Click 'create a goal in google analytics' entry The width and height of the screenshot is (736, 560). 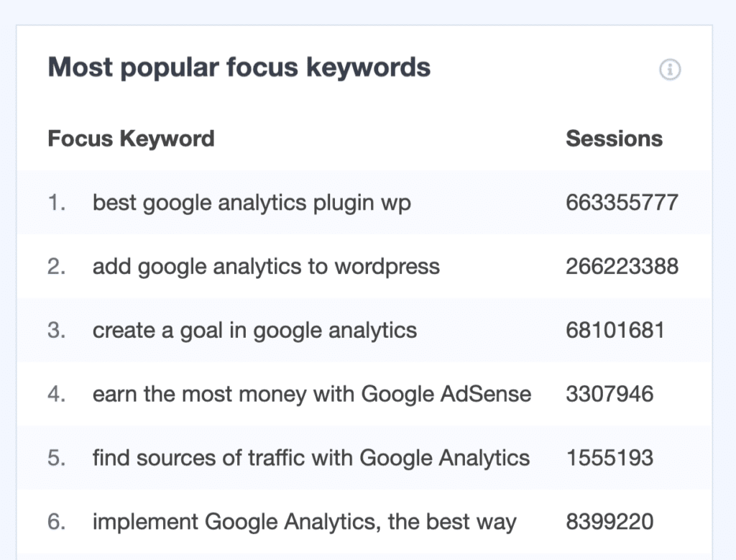pos(254,330)
